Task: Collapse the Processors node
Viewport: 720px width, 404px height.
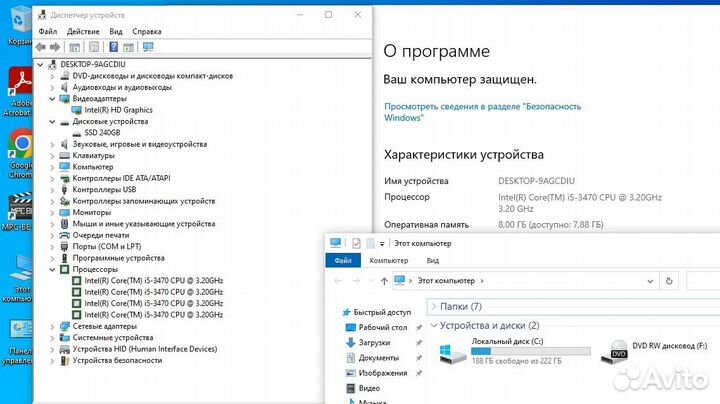Action: pyautogui.click(x=52, y=269)
